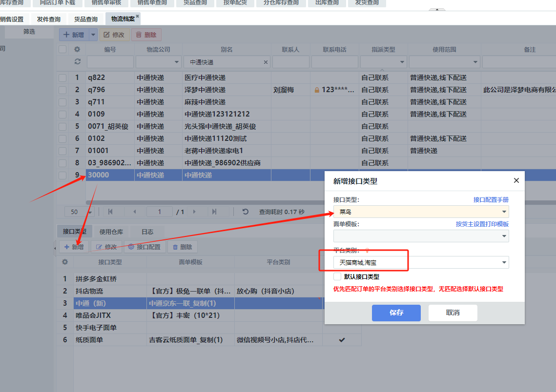Open the 面单模板 dropdown
The width and height of the screenshot is (556, 392).
[x=503, y=236]
